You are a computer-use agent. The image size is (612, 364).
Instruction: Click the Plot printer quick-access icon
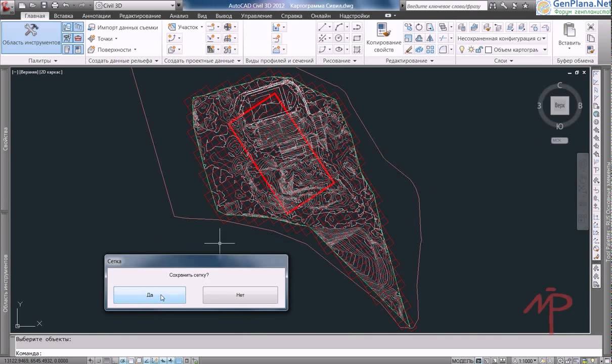[55, 6]
